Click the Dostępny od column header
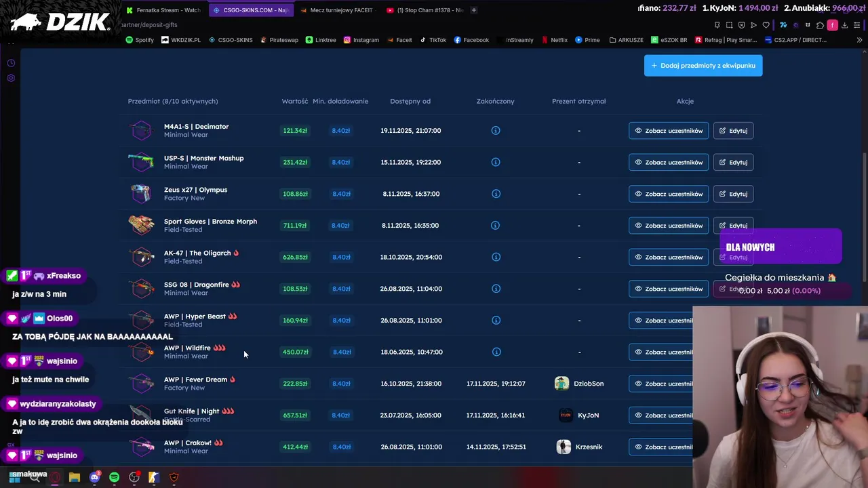This screenshot has width=868, height=488. pos(410,101)
